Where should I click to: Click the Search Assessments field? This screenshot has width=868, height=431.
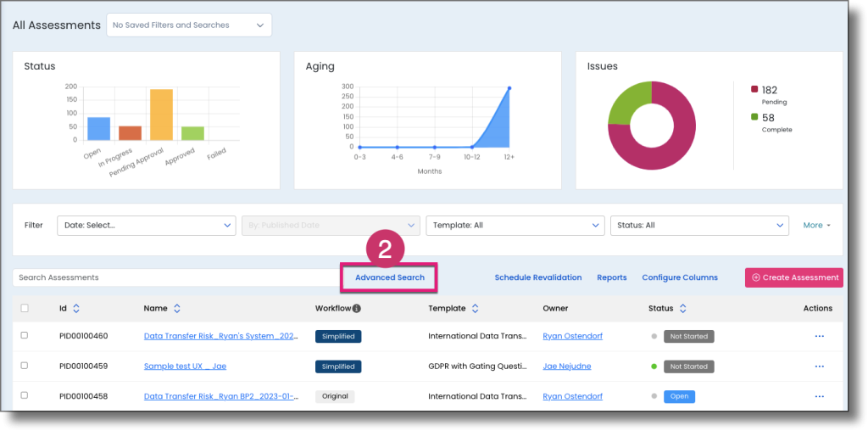(176, 277)
